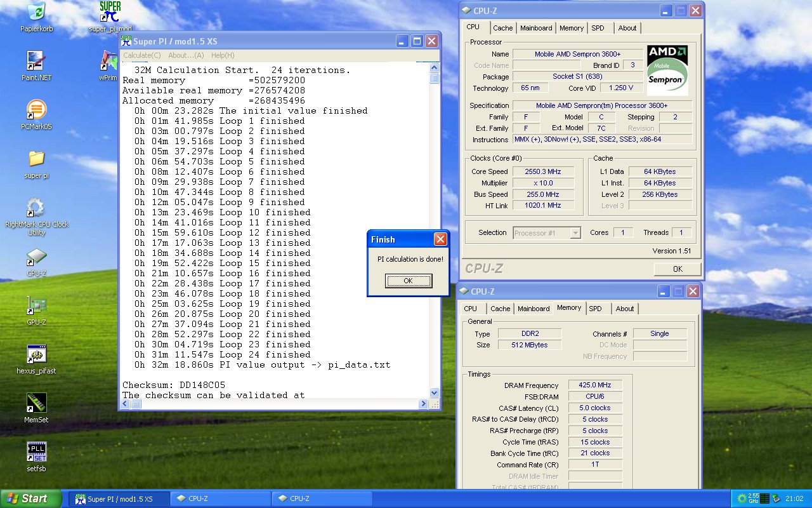Select Mainboard tab in lower CPU-Z window
This screenshot has width=812, height=508.
click(534, 309)
